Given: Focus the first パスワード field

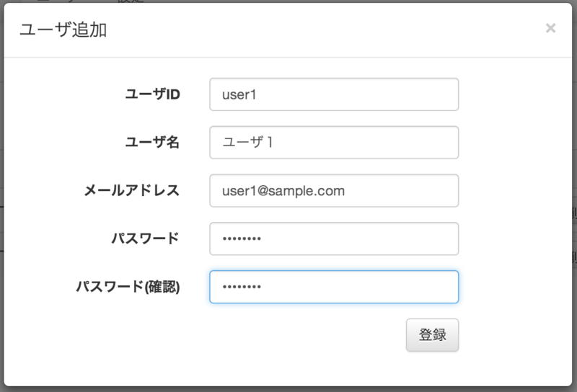Looking at the screenshot, I should (334, 239).
